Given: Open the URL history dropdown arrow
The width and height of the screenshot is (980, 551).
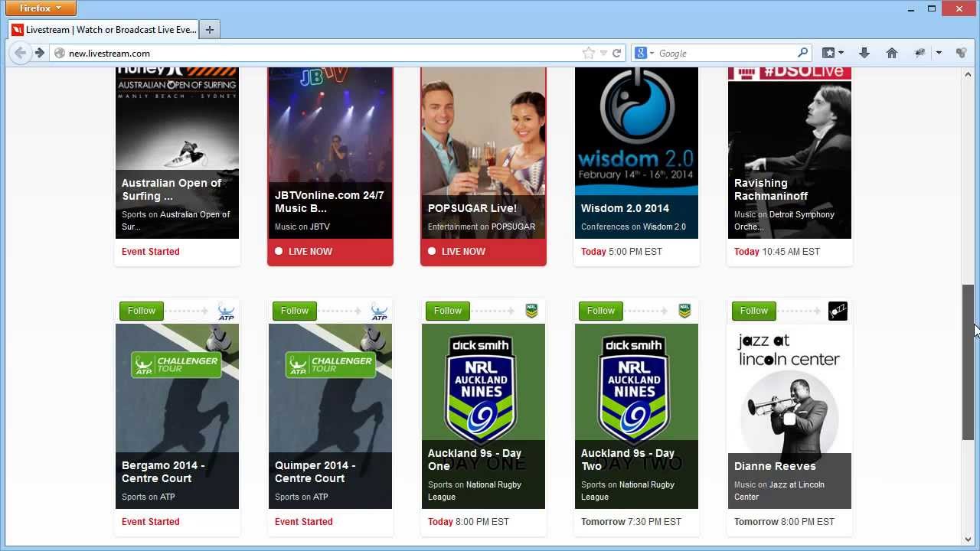Looking at the screenshot, I should [603, 53].
